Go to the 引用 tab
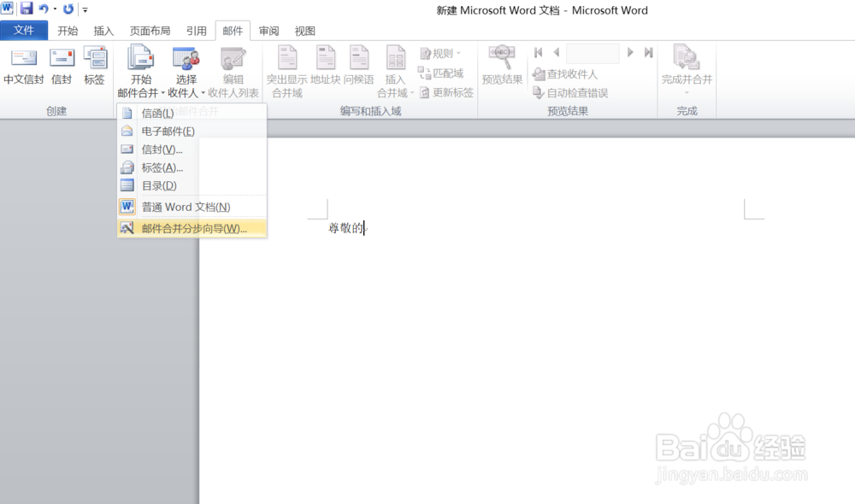The width and height of the screenshot is (855, 504). click(197, 31)
